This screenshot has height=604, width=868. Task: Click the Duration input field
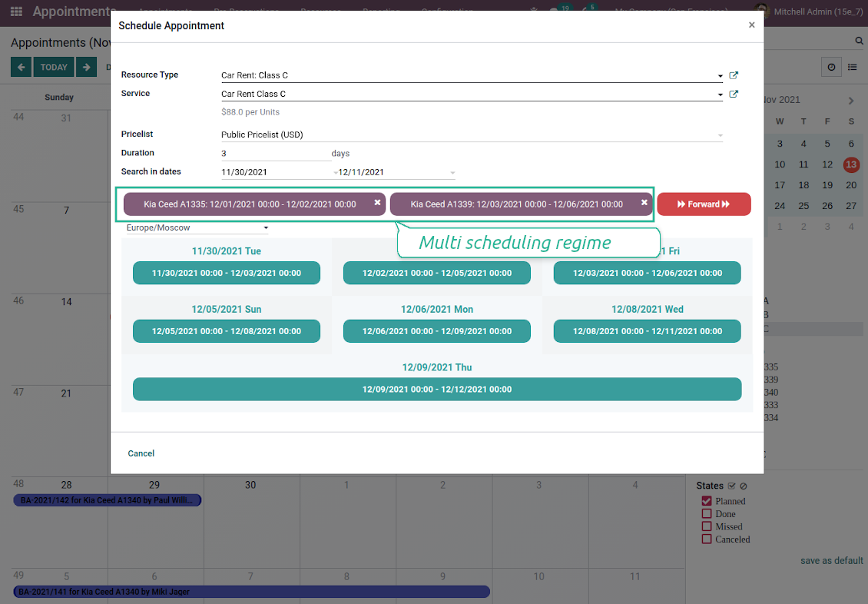273,153
